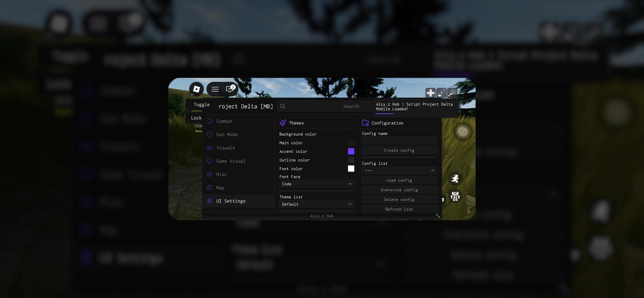
Task: Click the Project Delta [MB] window title
Action: tap(246, 106)
